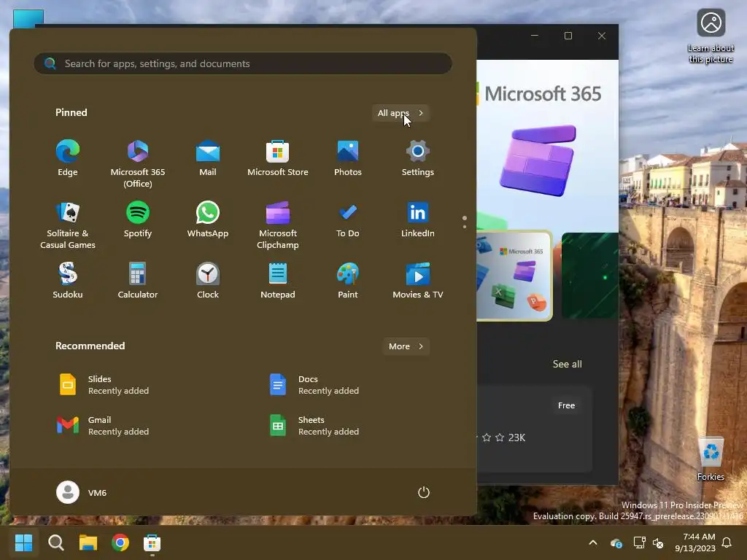Click the muted volume tray icon
This screenshot has height=560, width=747.
point(658,542)
